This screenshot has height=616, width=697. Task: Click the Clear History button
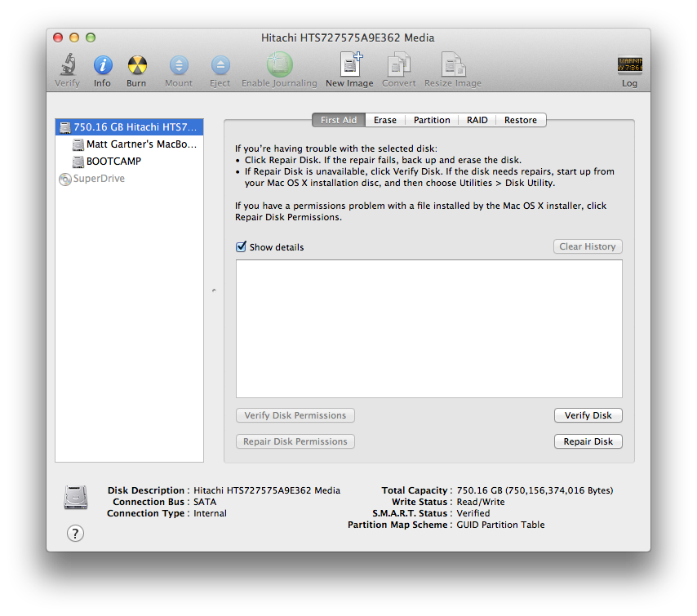[588, 246]
